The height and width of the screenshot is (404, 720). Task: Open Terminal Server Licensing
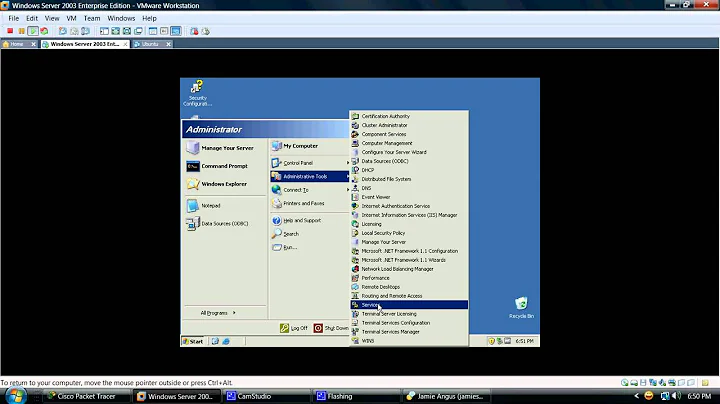click(409, 314)
